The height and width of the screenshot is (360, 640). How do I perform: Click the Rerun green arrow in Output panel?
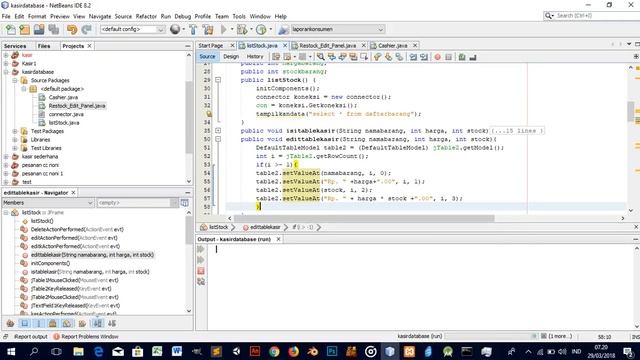(x=201, y=249)
